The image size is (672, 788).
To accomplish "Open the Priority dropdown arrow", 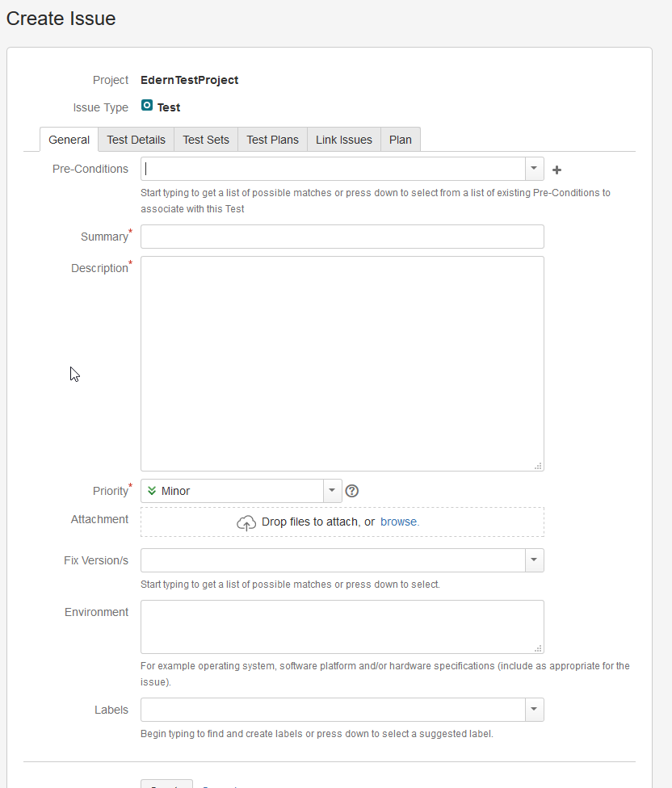I will point(332,491).
